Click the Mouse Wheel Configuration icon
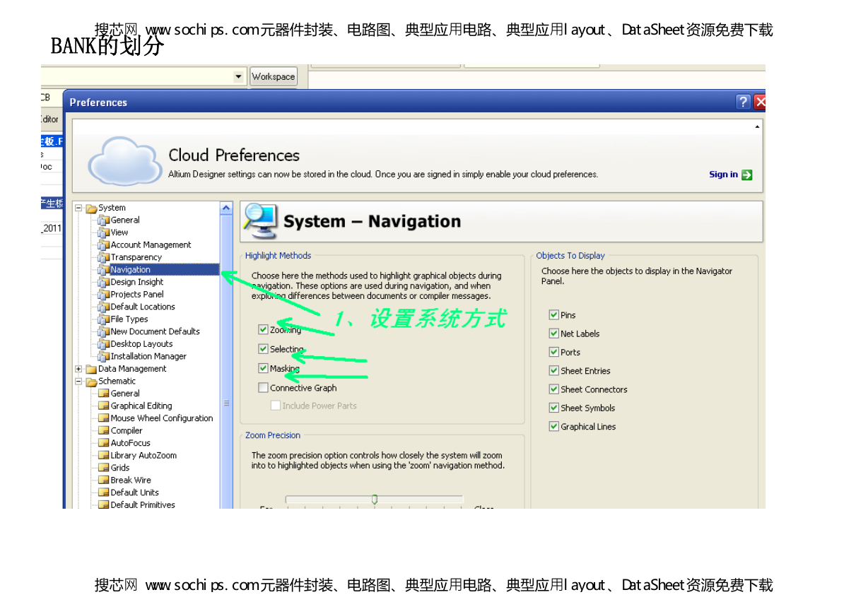The width and height of the screenshot is (868, 614). [104, 418]
